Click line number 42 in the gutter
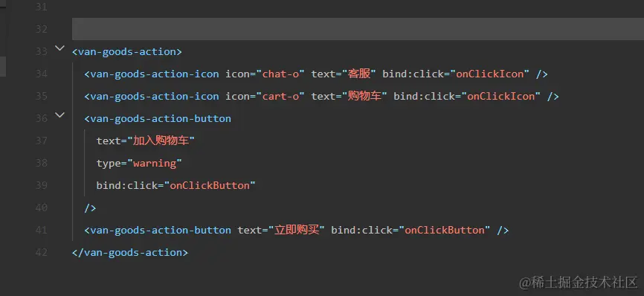This screenshot has width=644, height=296. point(41,252)
